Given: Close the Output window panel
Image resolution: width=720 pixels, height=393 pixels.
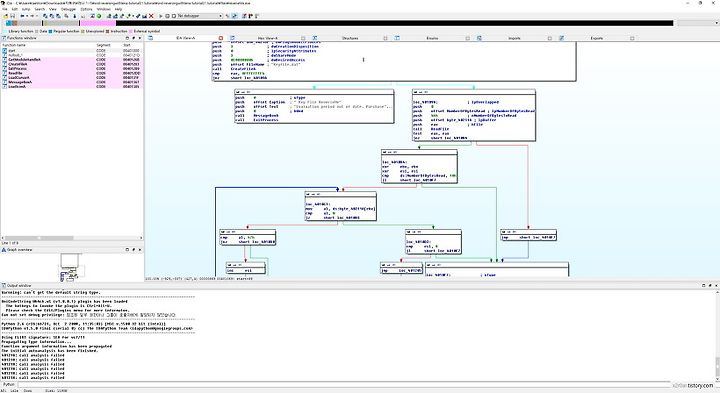Looking at the screenshot, I should (716, 286).
